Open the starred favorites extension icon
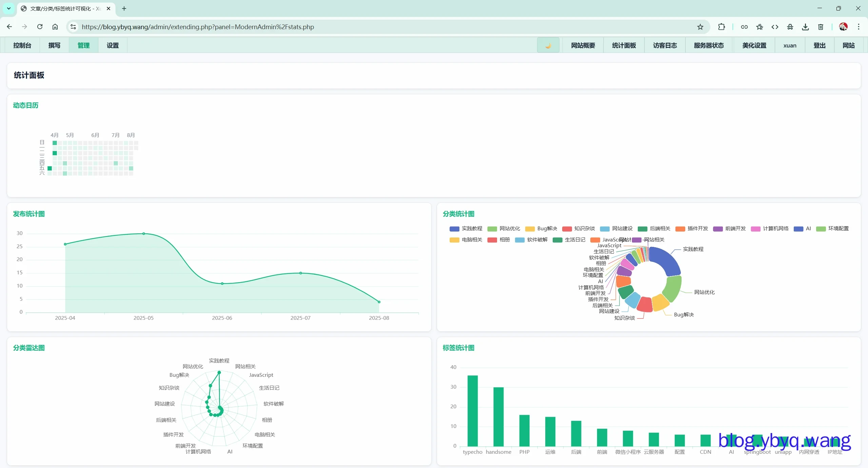The height and width of the screenshot is (468, 868). point(759,27)
